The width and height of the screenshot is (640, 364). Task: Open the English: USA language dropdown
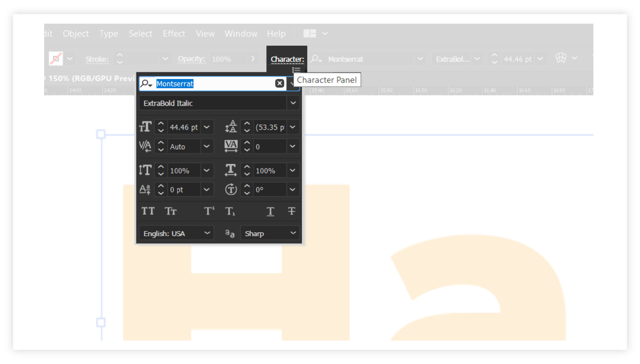pos(177,233)
